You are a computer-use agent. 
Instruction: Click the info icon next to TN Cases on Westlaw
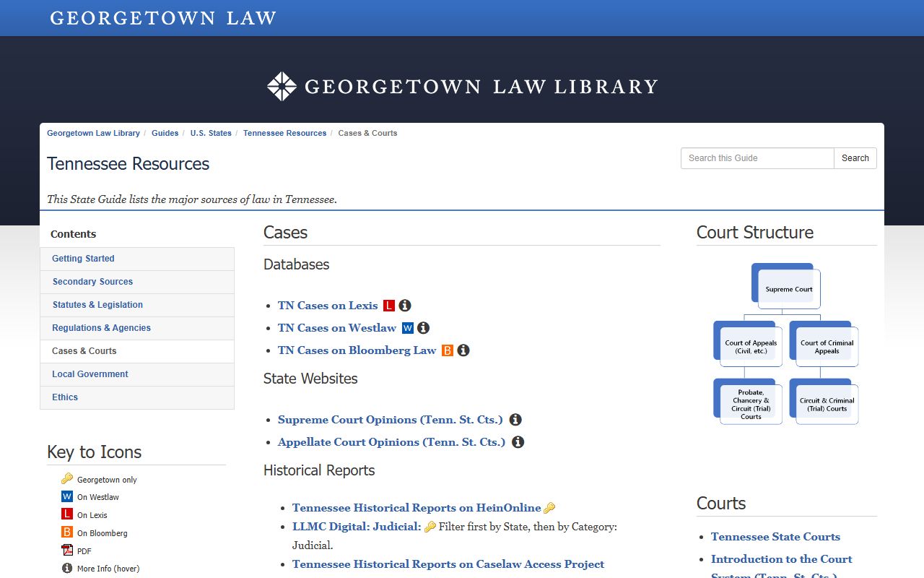point(424,328)
